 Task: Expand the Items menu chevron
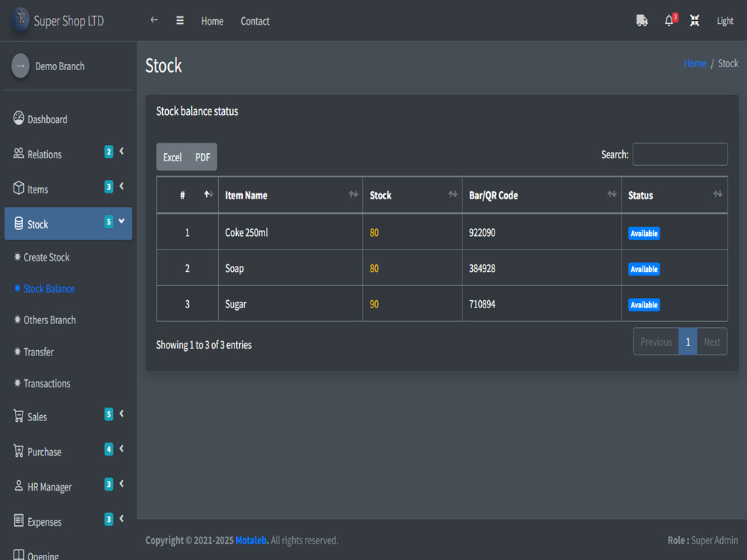(x=122, y=186)
